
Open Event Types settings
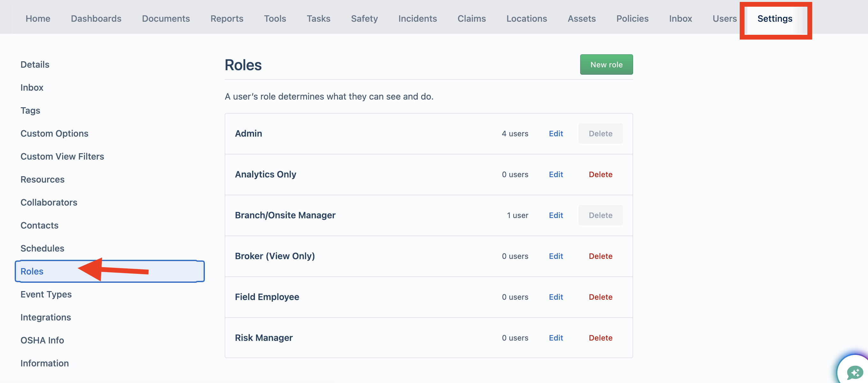coord(46,294)
